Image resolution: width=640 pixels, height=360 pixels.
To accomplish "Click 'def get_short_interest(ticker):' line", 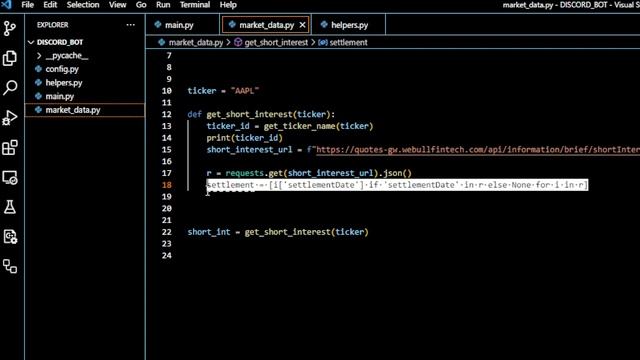I will pyautogui.click(x=261, y=114).
